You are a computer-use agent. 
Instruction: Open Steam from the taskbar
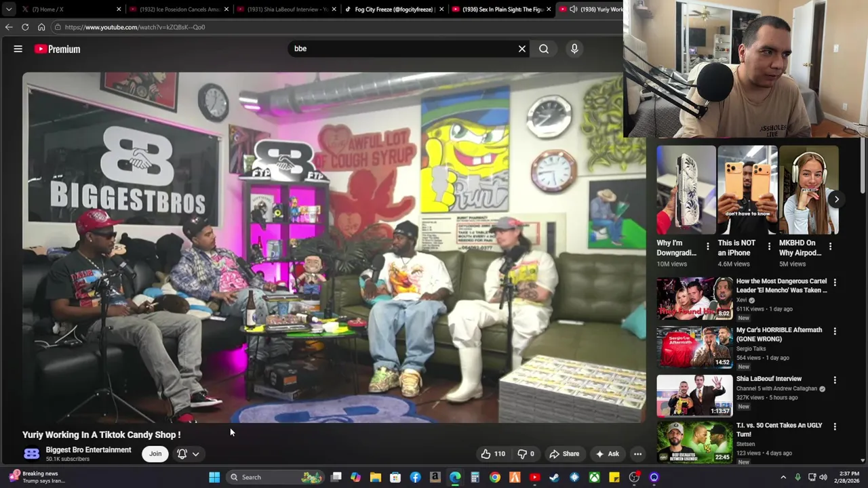click(554, 477)
